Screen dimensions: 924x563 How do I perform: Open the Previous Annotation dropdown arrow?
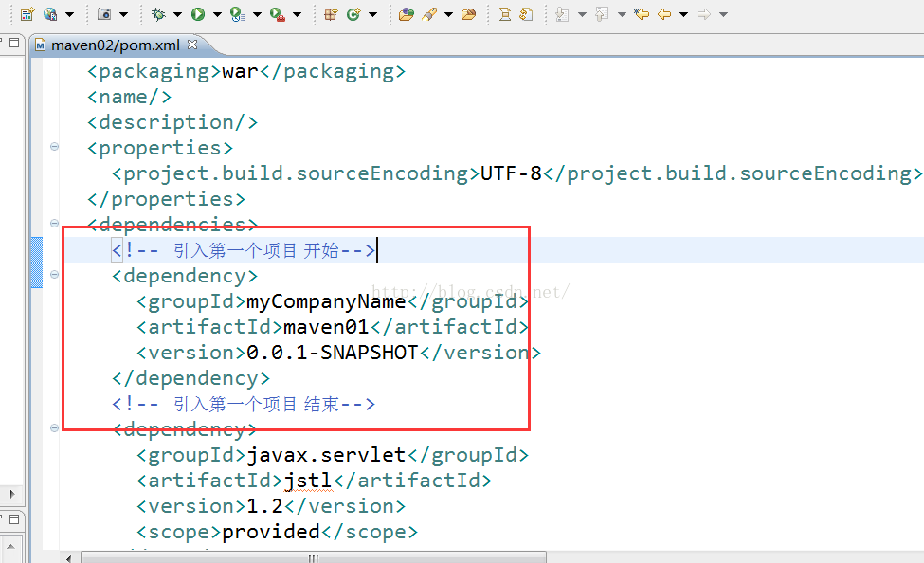tap(622, 15)
